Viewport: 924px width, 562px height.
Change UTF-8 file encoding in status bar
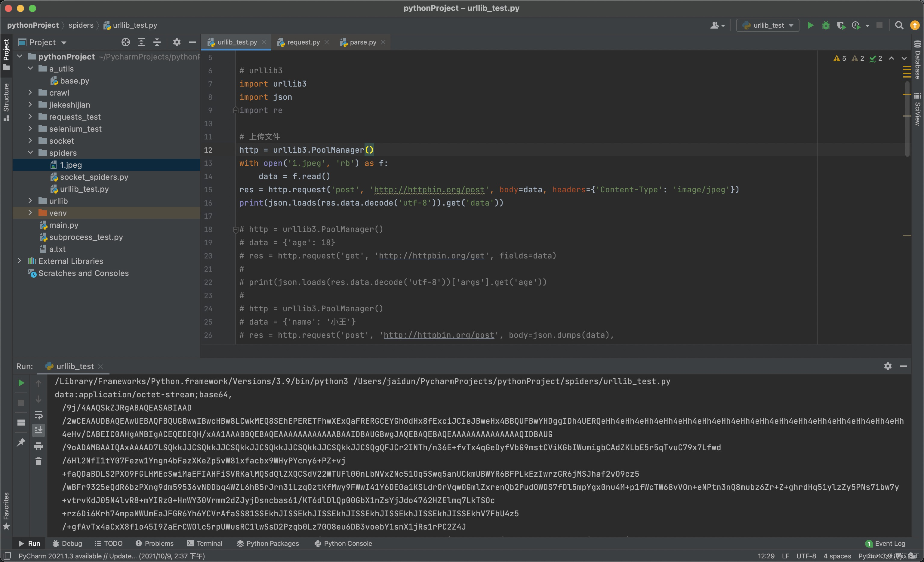(x=806, y=556)
